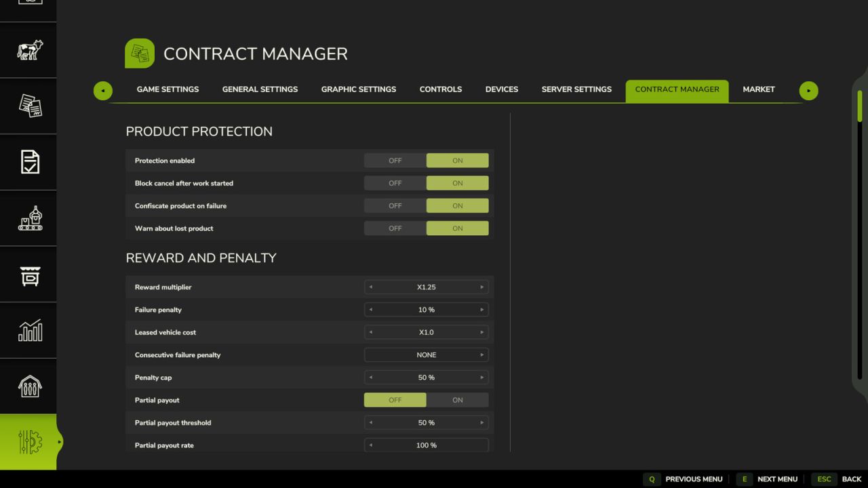
Task: Open the checklist document sidebar icon
Action: 29,163
